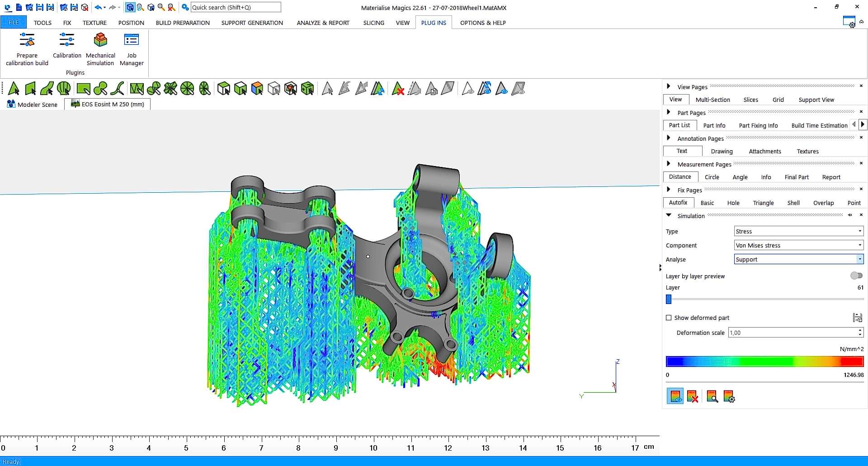Collapse the Simulation panel expander

pos(669,215)
